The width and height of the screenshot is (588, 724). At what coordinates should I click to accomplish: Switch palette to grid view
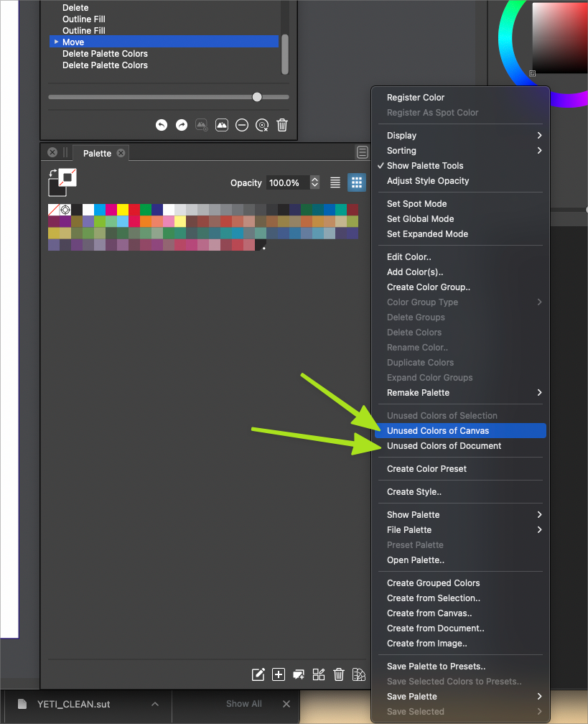coord(357,182)
